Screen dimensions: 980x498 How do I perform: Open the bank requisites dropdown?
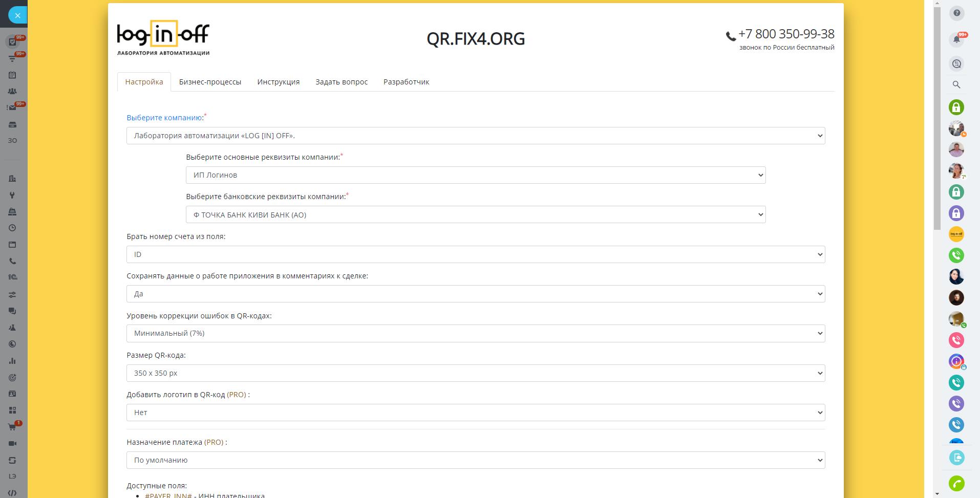coord(475,215)
